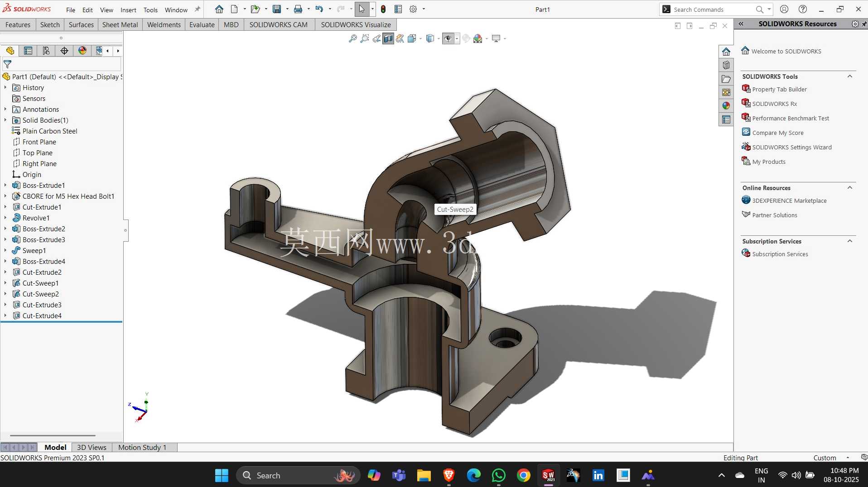868x487 pixels.
Task: Open the Design Library task pane tab
Action: coord(726,65)
